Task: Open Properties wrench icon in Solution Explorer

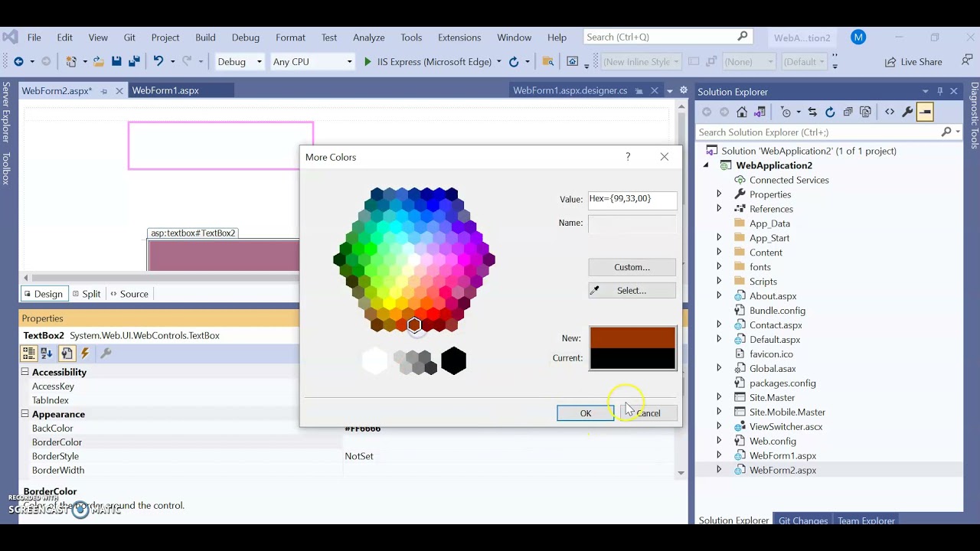Action: click(x=907, y=112)
